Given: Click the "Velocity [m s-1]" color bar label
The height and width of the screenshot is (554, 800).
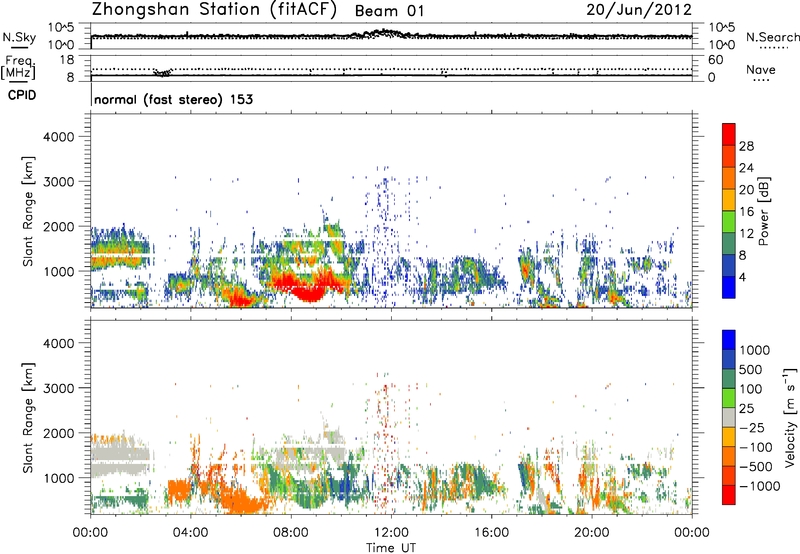Looking at the screenshot, I should click(x=790, y=417).
